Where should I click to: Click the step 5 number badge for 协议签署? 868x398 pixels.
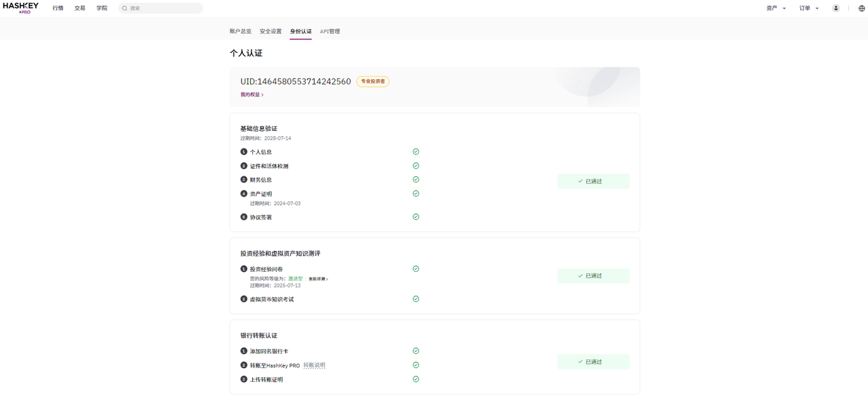tap(244, 217)
